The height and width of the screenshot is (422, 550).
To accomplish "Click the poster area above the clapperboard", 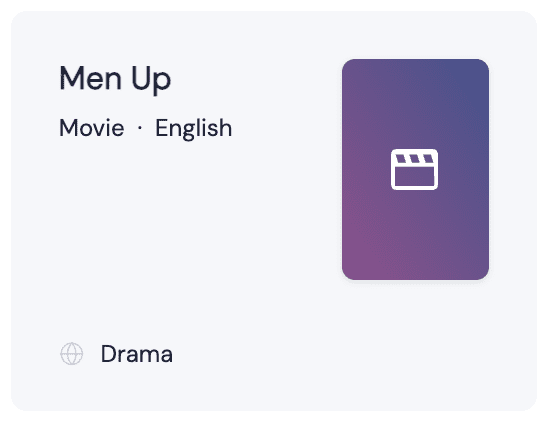I will click(x=415, y=103).
